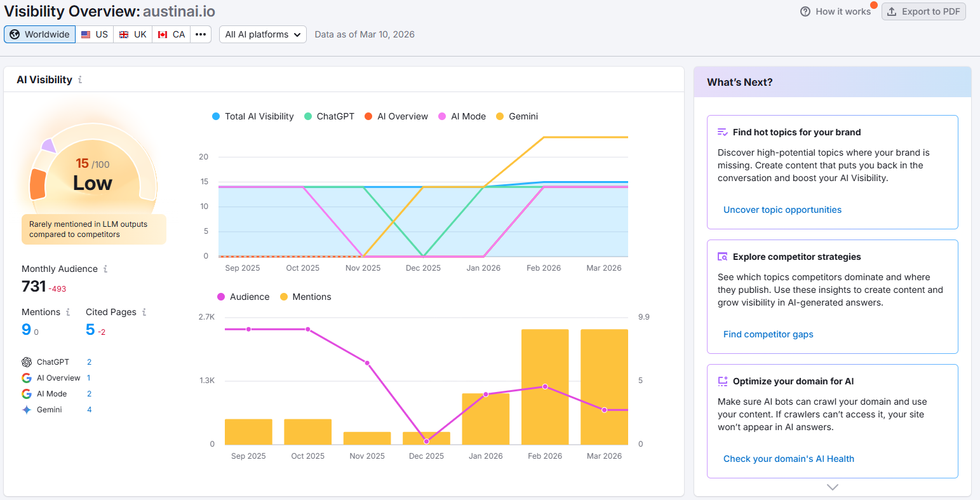Click the US flag icon
The height and width of the screenshot is (500, 980).
tap(86, 34)
